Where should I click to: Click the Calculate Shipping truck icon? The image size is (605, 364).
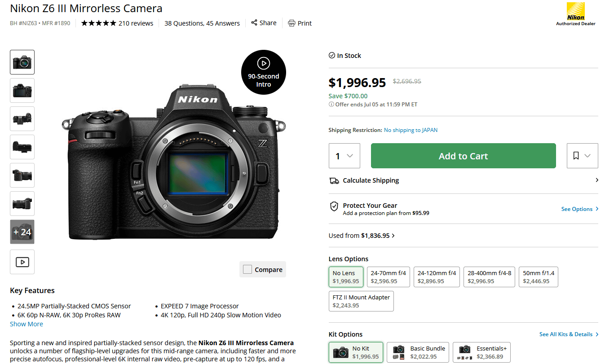334,180
